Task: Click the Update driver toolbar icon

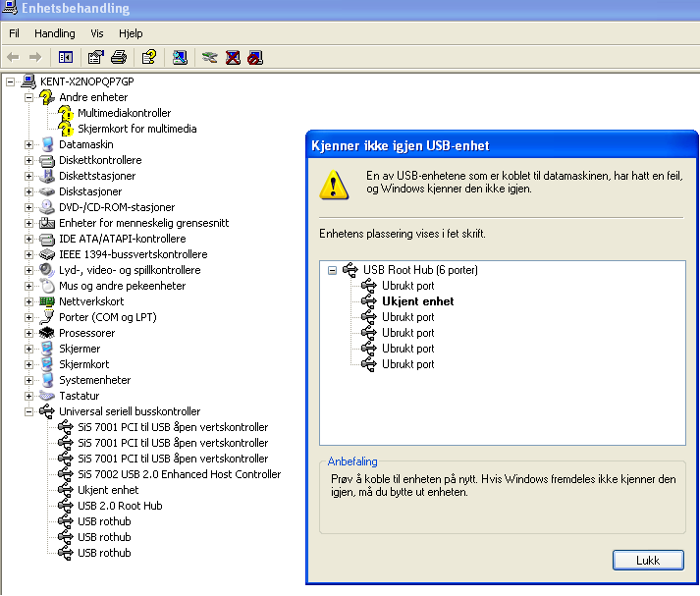Action: [x=209, y=57]
